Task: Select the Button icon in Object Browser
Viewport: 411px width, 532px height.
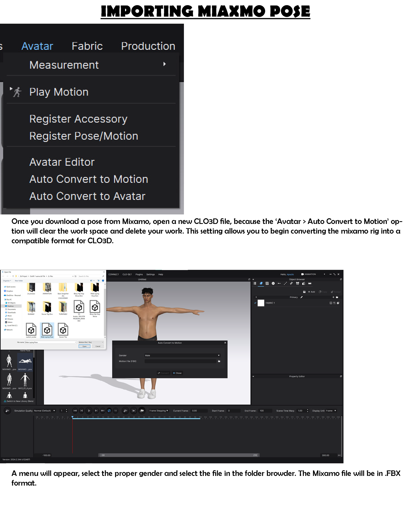Action: (x=273, y=283)
